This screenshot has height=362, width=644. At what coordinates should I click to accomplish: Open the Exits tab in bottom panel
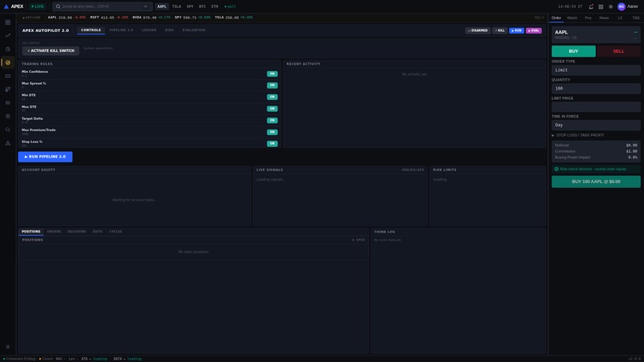point(97,232)
